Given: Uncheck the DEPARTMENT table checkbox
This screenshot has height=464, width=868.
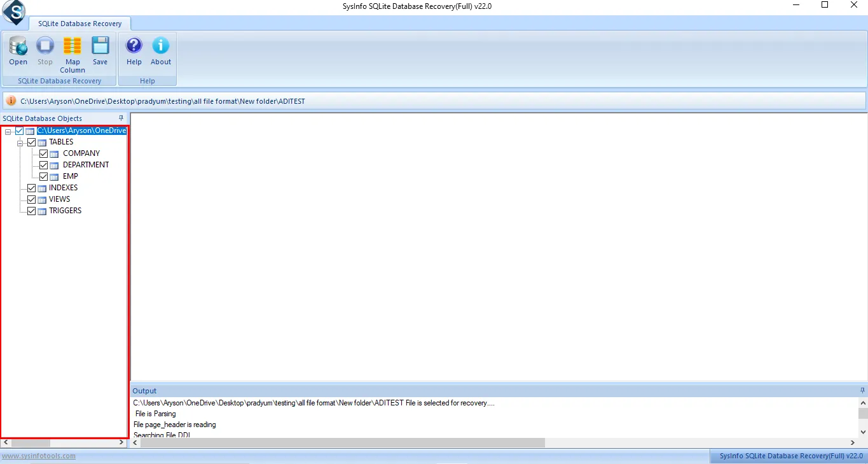Looking at the screenshot, I should point(44,165).
